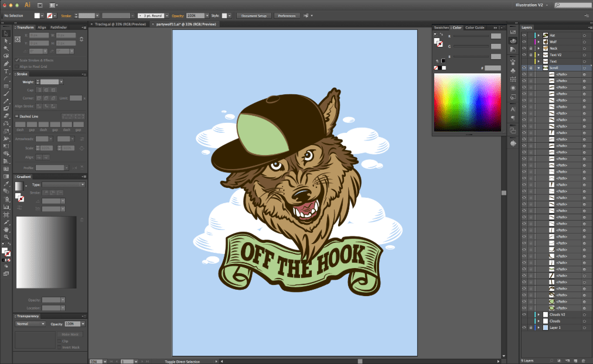The image size is (593, 364).
Task: Open the blending mode Normal dropdown
Action: [x=30, y=324]
